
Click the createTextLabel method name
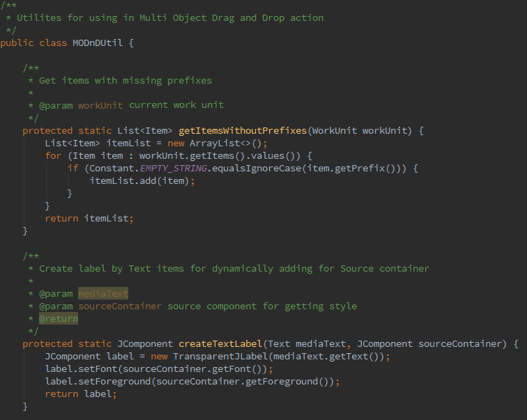[220, 344]
